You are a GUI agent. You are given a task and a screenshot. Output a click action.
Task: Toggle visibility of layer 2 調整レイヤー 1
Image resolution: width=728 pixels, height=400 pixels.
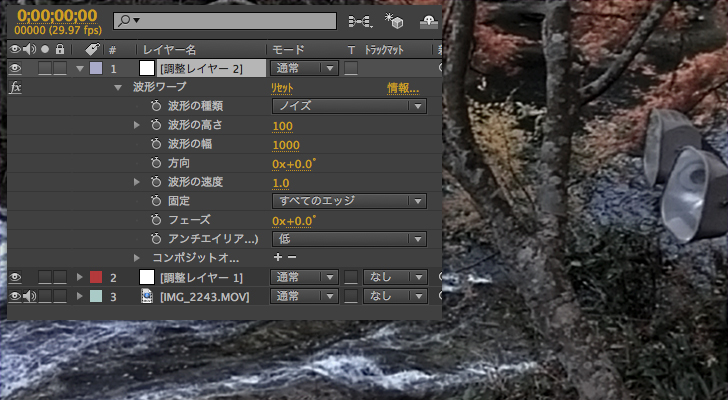pos(15,277)
